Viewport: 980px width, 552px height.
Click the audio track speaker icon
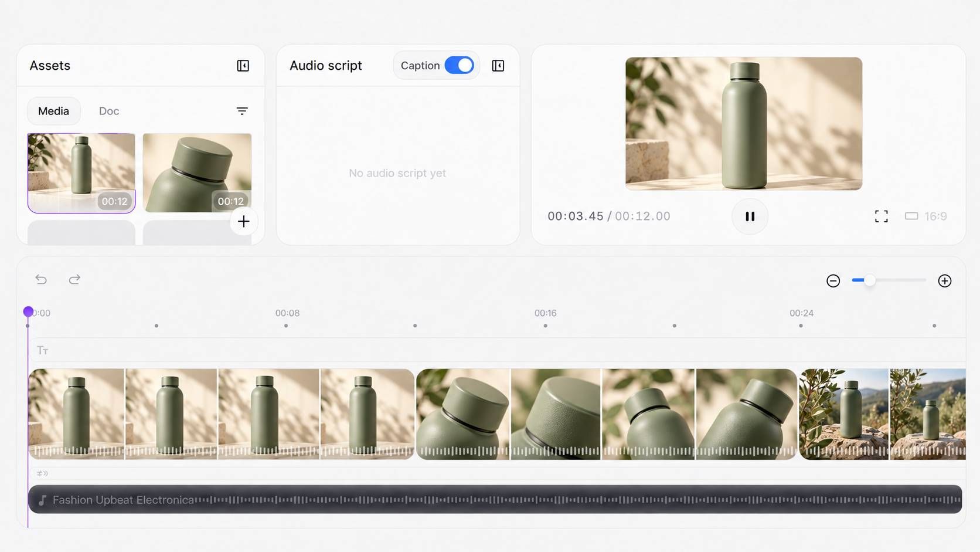(42, 473)
